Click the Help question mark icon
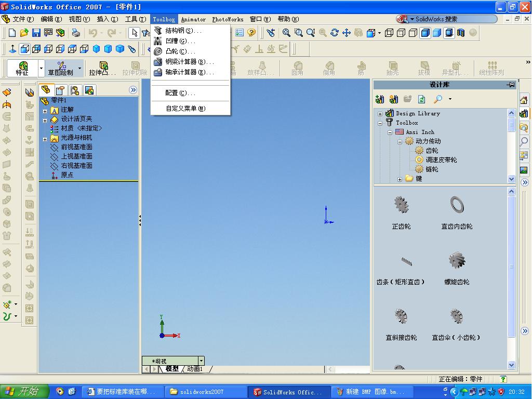 click(x=251, y=33)
